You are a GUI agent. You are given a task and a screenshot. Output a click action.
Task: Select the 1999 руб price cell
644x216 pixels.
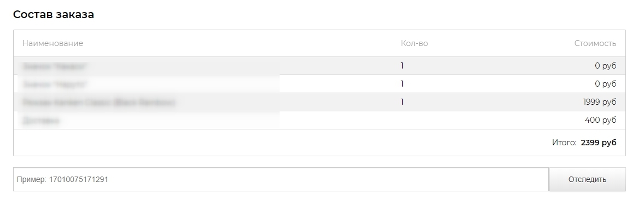pyautogui.click(x=600, y=102)
